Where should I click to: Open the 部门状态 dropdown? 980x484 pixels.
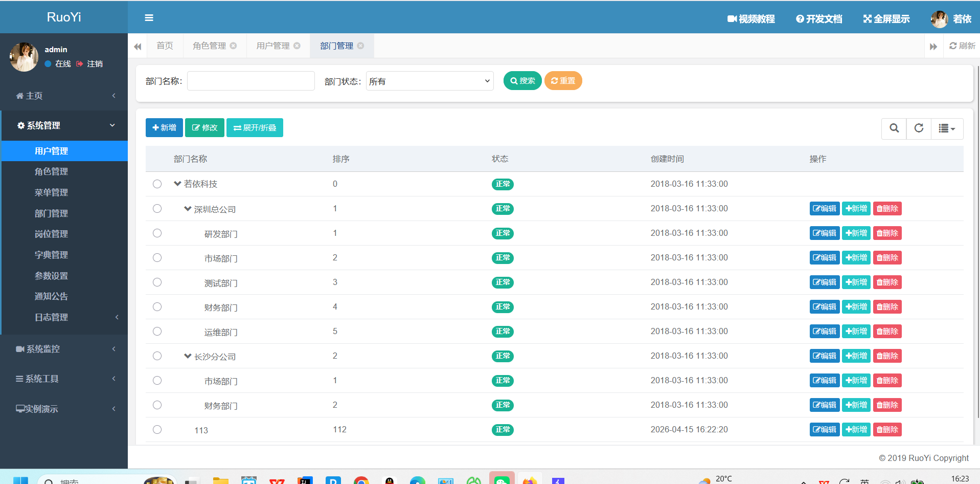tap(430, 81)
